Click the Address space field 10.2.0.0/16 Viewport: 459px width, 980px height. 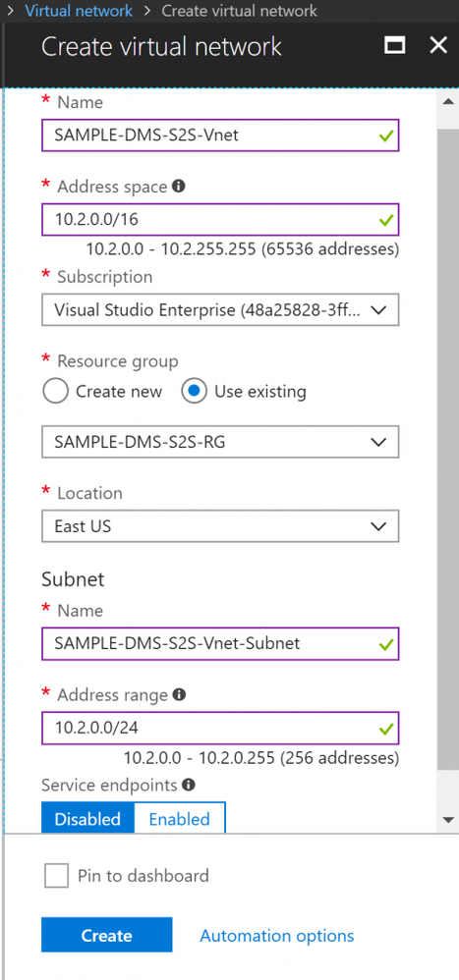220,219
